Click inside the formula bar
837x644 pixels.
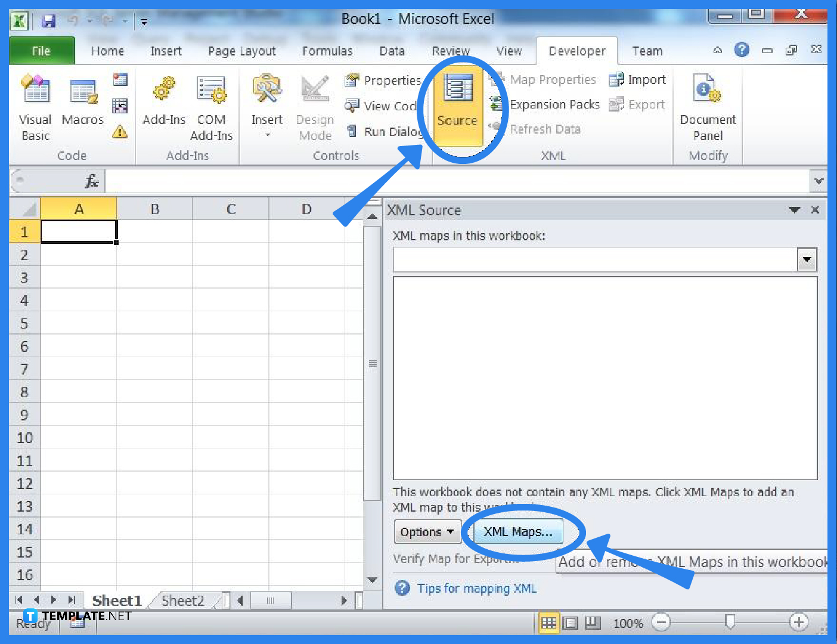pyautogui.click(x=417, y=181)
